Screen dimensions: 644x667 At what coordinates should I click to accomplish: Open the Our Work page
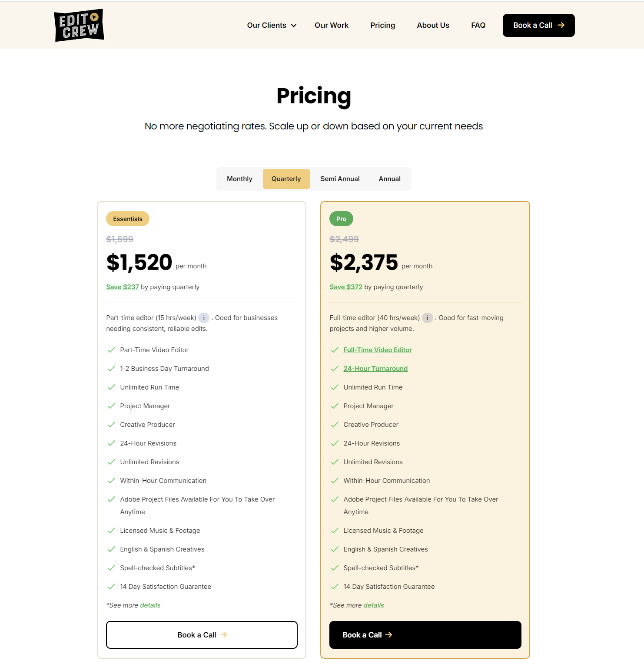332,25
